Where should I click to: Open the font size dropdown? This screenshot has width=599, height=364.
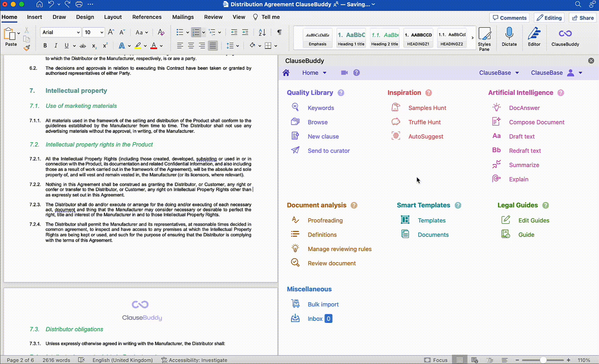pyautogui.click(x=102, y=32)
